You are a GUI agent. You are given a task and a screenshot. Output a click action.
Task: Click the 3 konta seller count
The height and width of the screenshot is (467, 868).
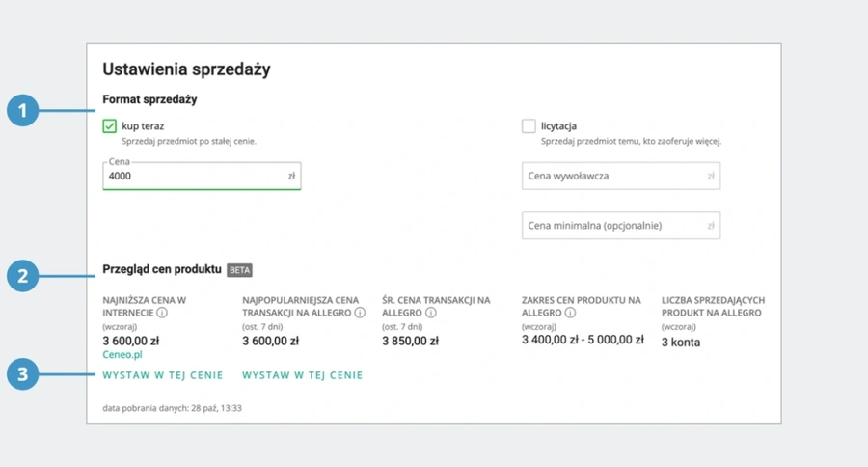point(681,343)
